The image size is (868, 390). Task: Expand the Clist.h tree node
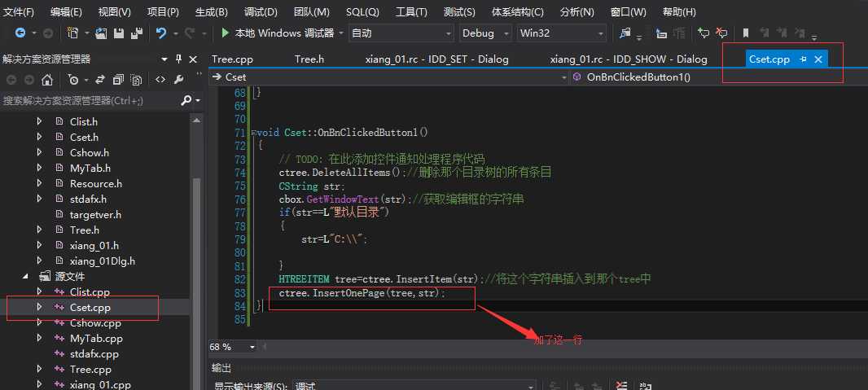coord(39,121)
